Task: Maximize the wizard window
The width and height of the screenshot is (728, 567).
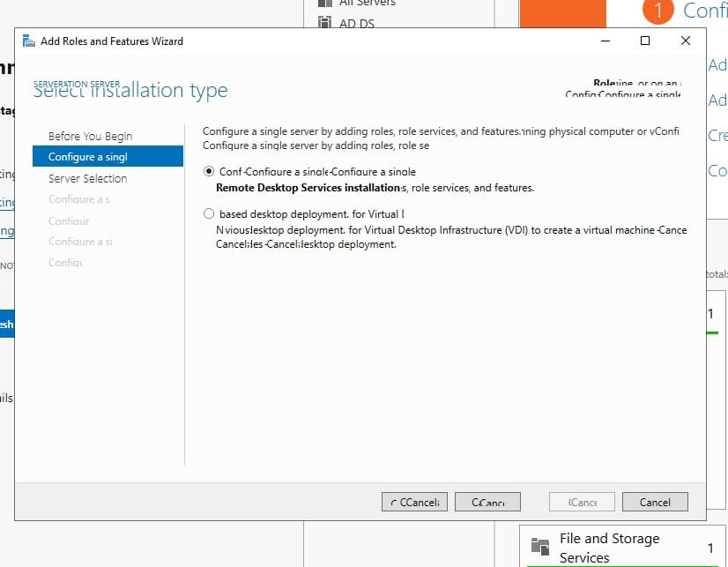Action: pos(644,41)
